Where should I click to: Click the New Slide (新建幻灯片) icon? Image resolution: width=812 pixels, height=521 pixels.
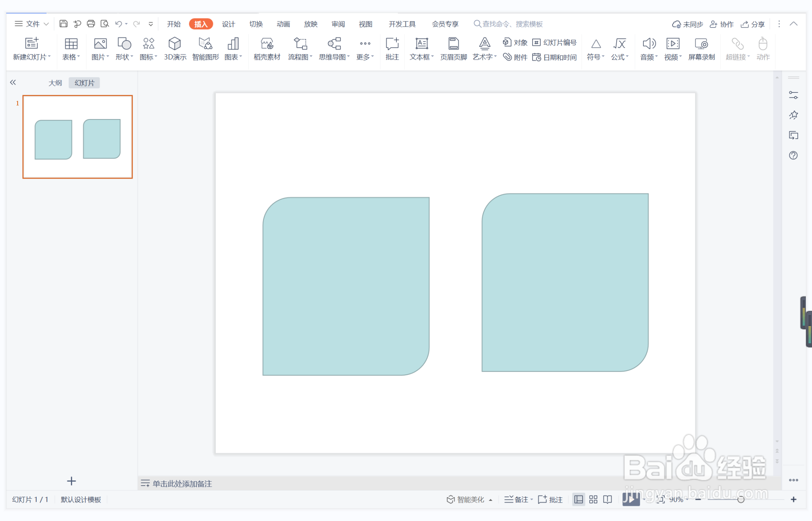coord(32,44)
